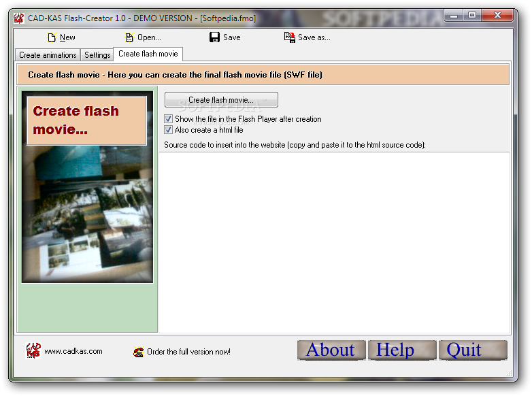The width and height of the screenshot is (532, 396).
Task: Click the red telephone order icon
Action: click(x=138, y=352)
